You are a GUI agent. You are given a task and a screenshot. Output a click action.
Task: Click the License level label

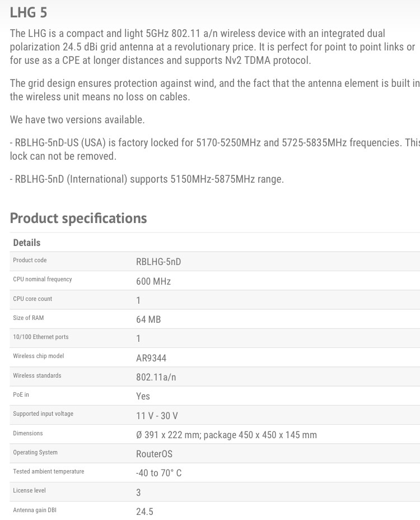30,490
